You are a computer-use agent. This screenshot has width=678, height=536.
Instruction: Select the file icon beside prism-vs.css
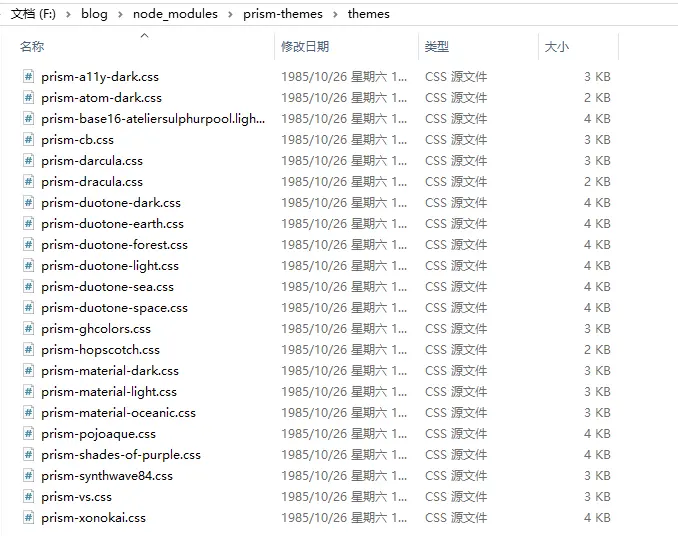28,497
